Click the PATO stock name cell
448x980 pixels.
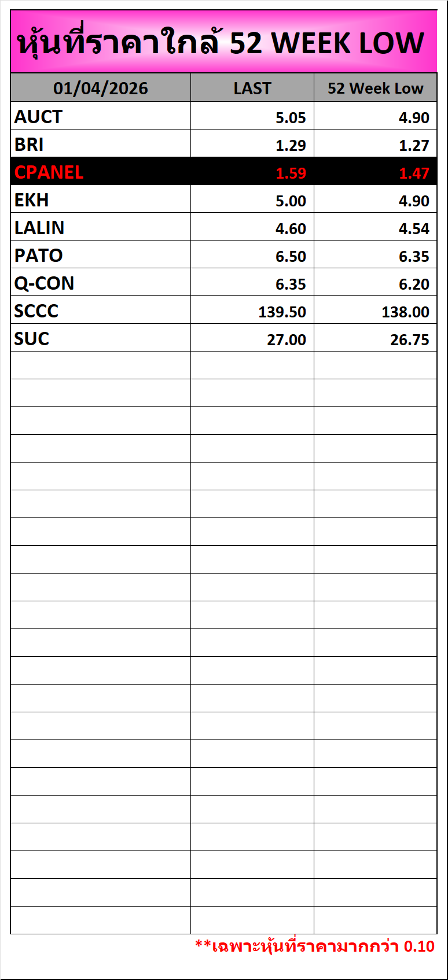(x=39, y=256)
